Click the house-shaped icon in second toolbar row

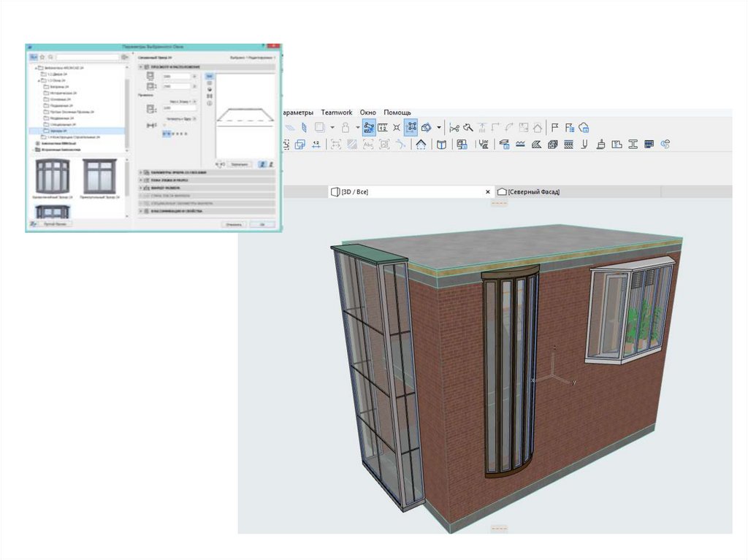click(421, 145)
